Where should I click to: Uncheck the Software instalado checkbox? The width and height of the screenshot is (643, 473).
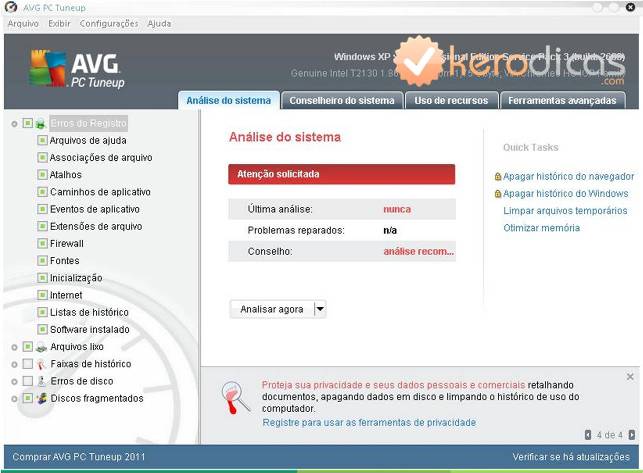click(42, 330)
